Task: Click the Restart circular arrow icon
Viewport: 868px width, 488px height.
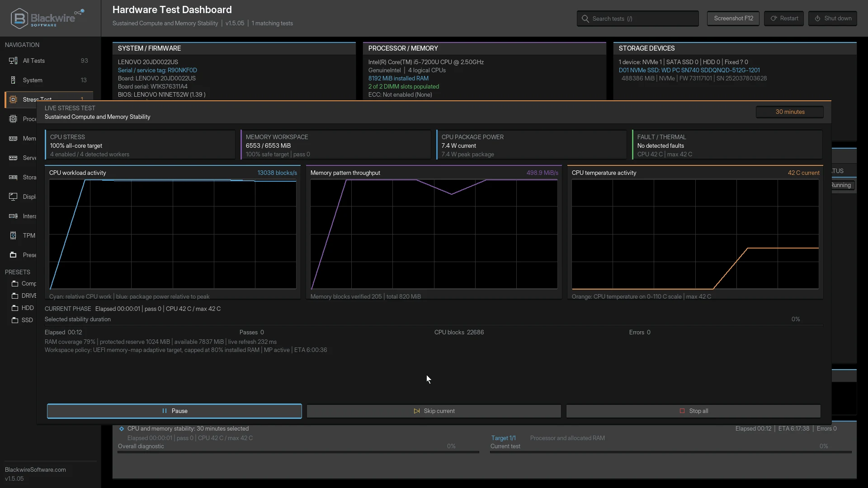Action: (x=774, y=19)
